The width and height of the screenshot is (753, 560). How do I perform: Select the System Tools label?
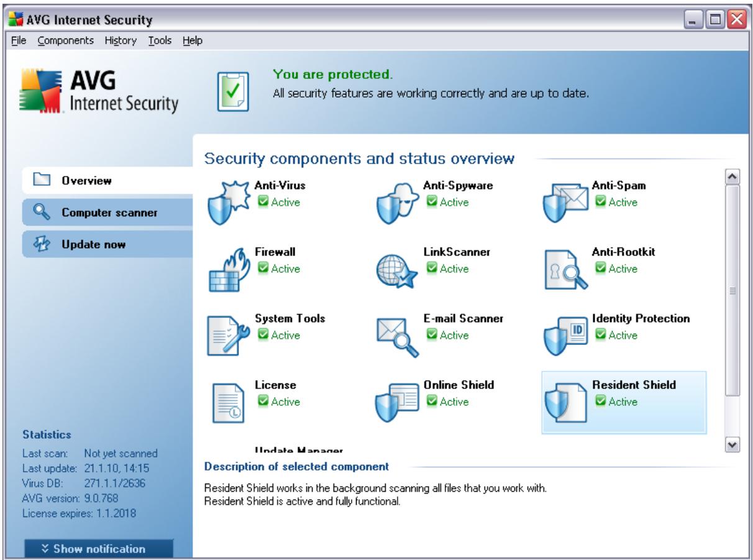click(290, 318)
